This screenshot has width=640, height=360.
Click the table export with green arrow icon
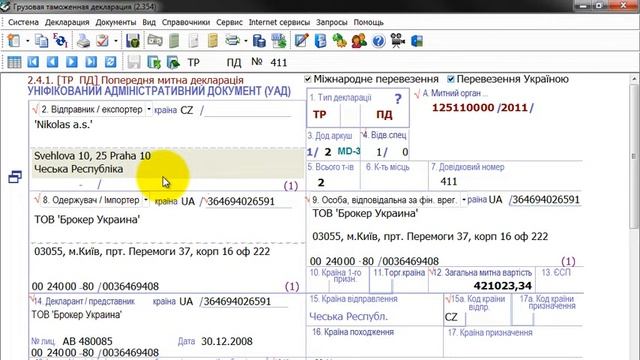pos(279,41)
